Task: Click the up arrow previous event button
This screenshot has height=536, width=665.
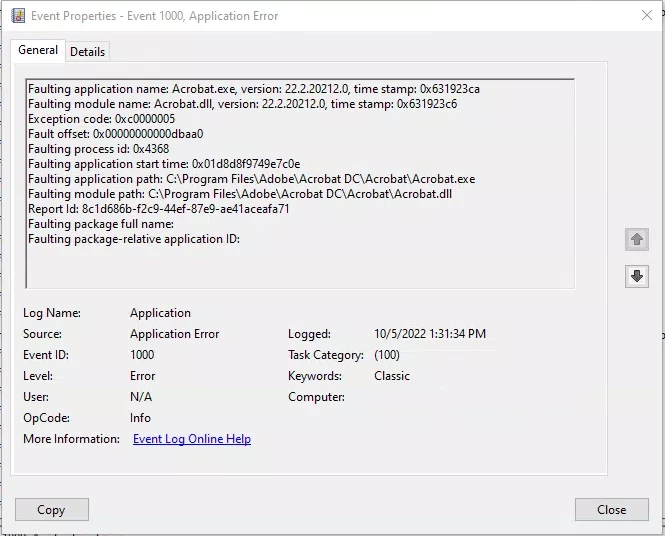Action: 637,240
